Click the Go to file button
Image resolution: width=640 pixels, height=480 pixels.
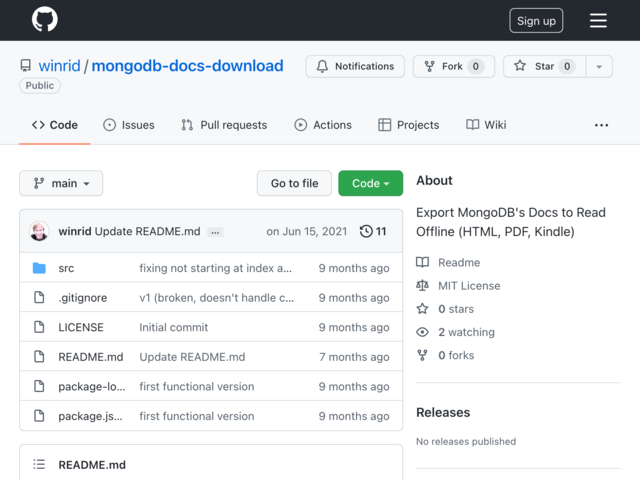294,183
